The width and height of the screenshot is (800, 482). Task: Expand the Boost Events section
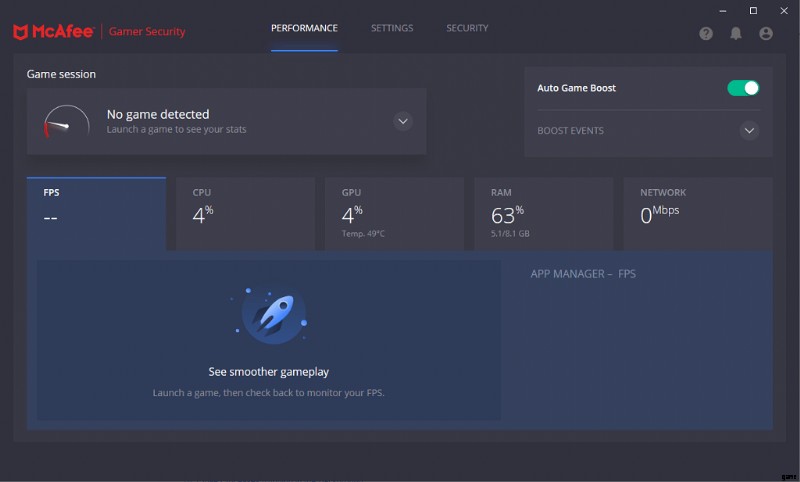pos(749,131)
